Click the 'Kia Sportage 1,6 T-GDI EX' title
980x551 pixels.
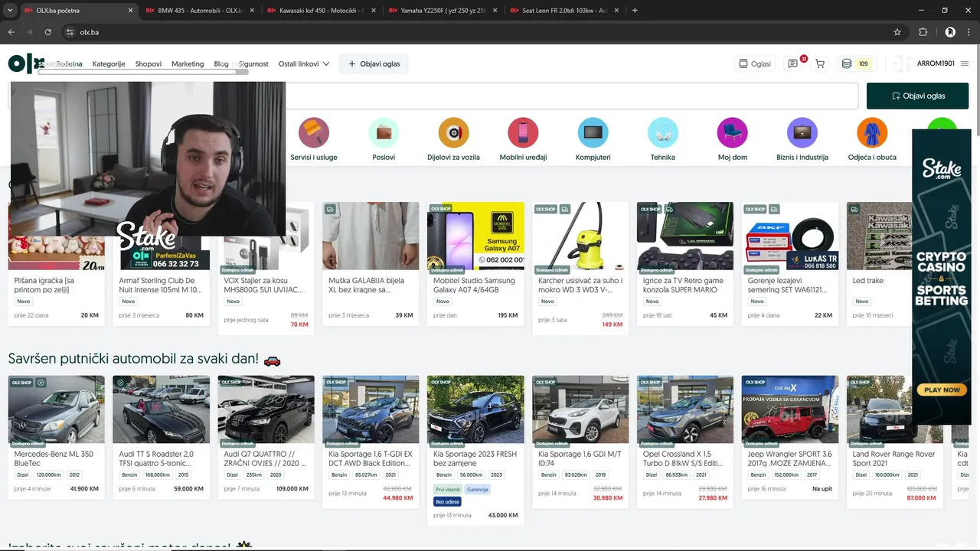coord(371,458)
